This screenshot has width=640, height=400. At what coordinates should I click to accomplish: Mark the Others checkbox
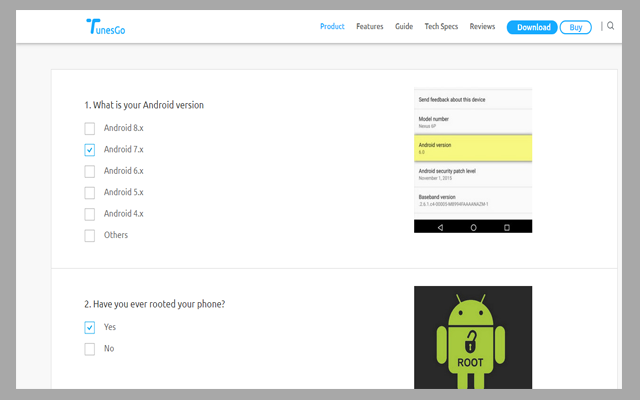90,235
